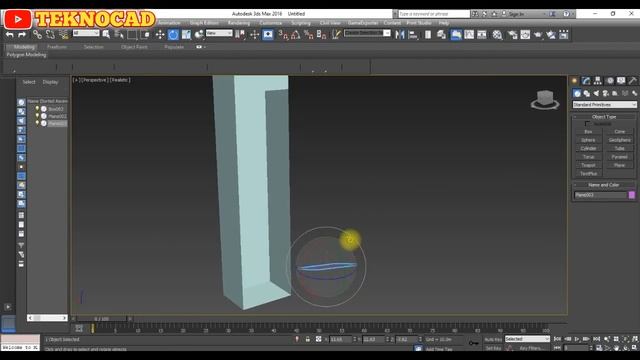The width and height of the screenshot is (640, 360).
Task: Collapse the Object Type rollout
Action: [x=604, y=117]
